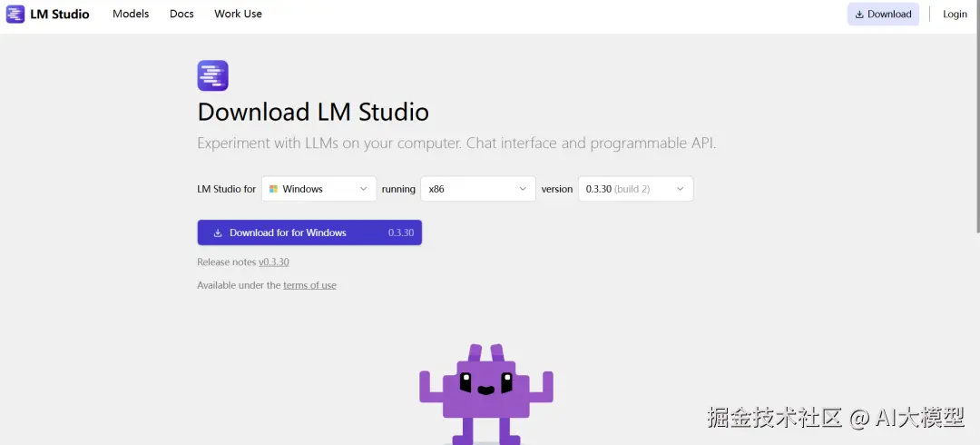Click the header Download button
The height and width of the screenshot is (445, 980).
[x=883, y=14]
